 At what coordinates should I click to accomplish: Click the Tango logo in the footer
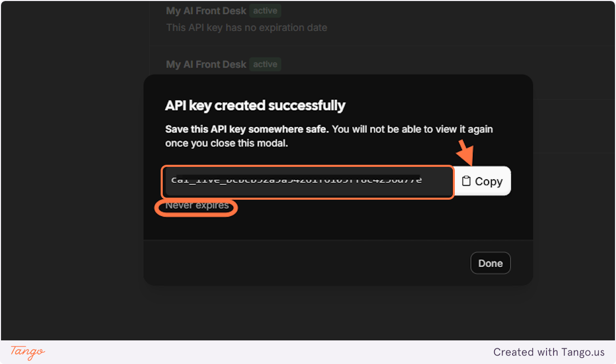[x=26, y=353]
